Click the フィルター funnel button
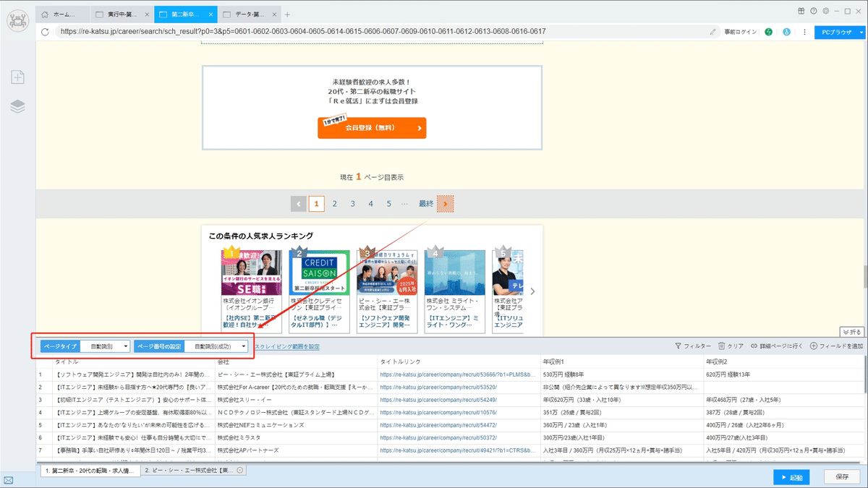 693,346
